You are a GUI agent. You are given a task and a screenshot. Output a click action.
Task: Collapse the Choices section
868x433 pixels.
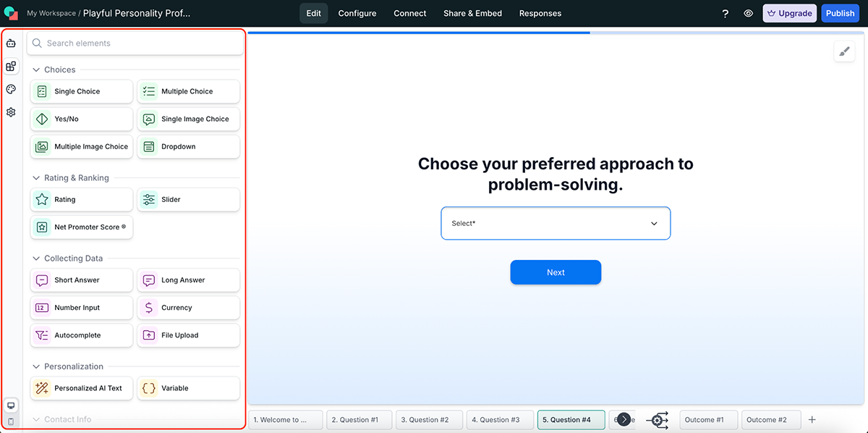coord(36,70)
